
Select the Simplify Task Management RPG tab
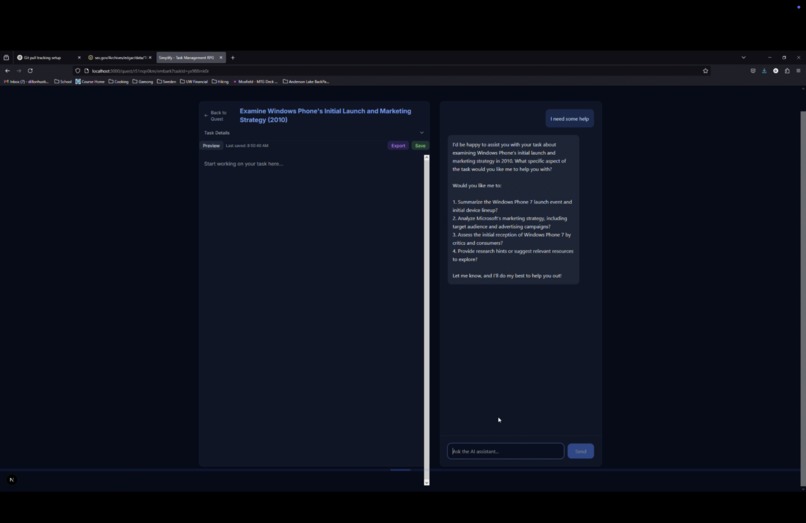pyautogui.click(x=187, y=58)
